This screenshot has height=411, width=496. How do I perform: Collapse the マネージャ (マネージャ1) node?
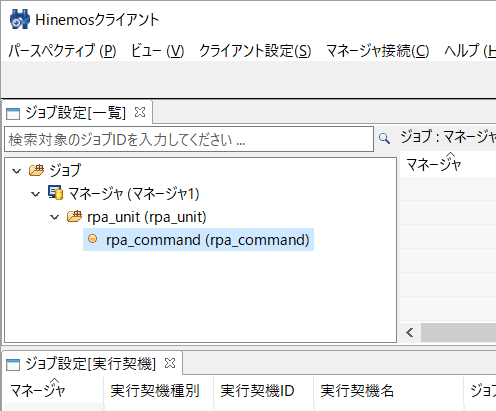pyautogui.click(x=35, y=194)
